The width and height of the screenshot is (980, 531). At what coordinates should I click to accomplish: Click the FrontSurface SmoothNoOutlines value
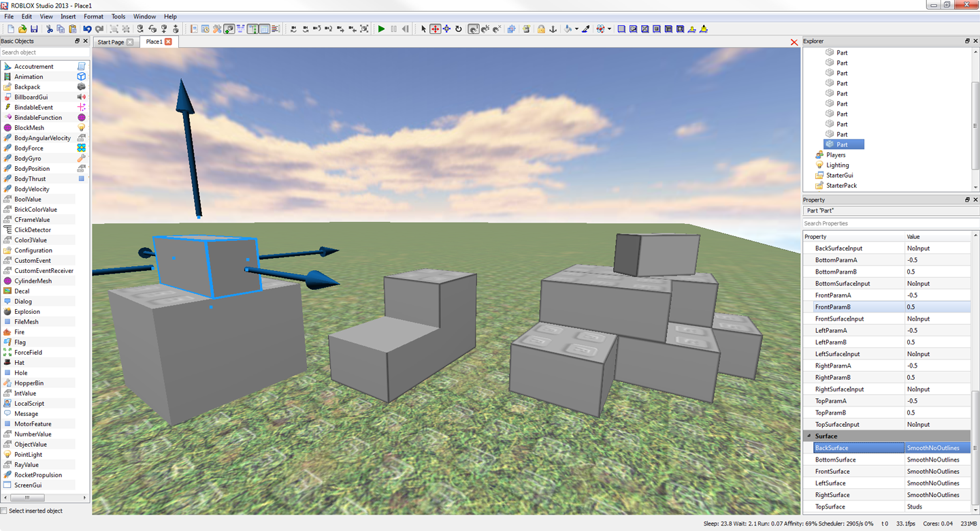coord(937,471)
